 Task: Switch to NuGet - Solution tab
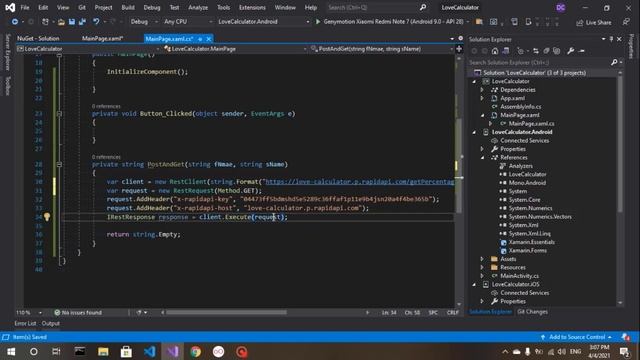click(x=38, y=39)
